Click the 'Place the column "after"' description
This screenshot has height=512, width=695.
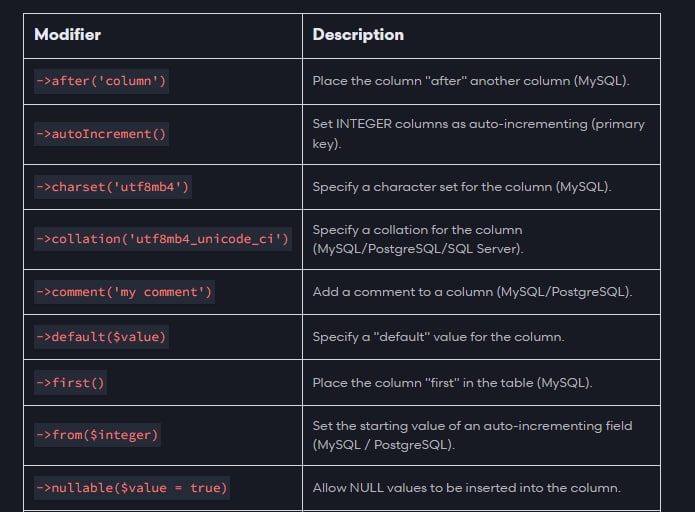pyautogui.click(x=471, y=81)
